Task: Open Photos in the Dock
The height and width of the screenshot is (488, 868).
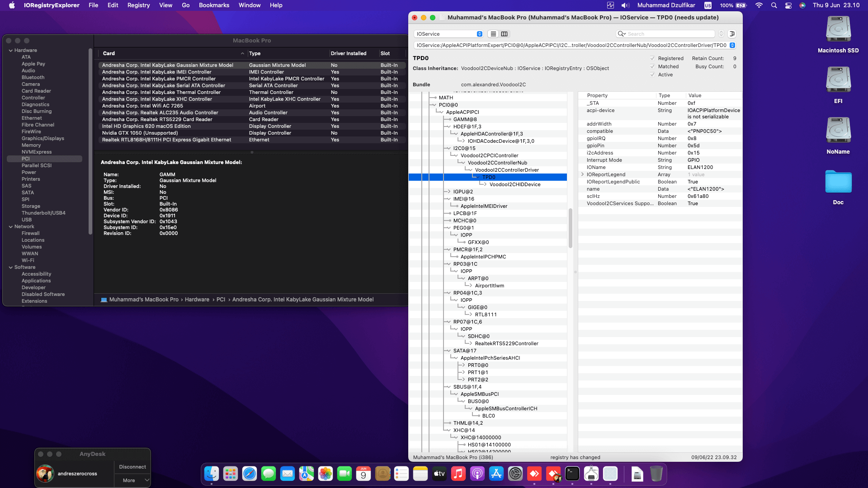Action: pos(325,474)
